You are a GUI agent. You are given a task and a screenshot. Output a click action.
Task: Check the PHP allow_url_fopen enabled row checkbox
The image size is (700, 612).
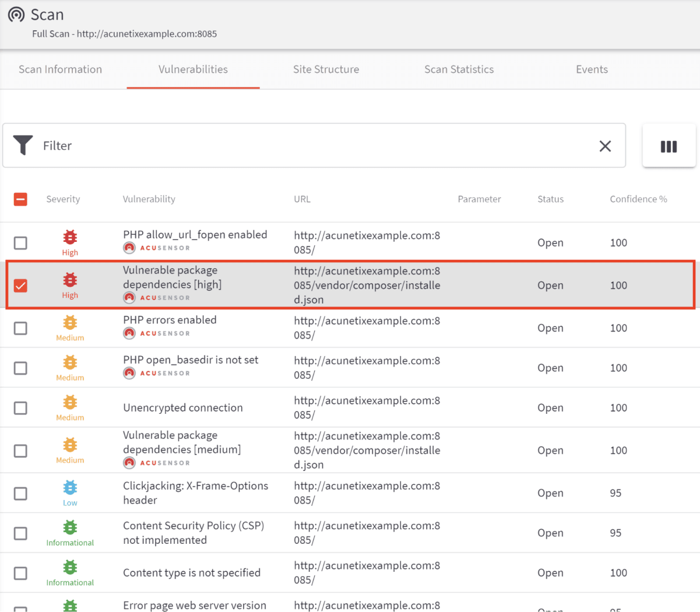pos(20,242)
